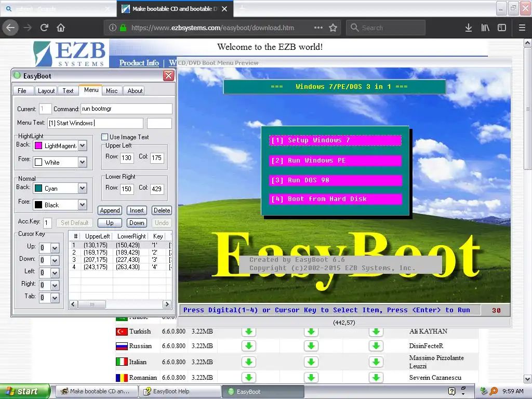Switch to the Text tab
This screenshot has height=399, width=532.
pos(68,90)
